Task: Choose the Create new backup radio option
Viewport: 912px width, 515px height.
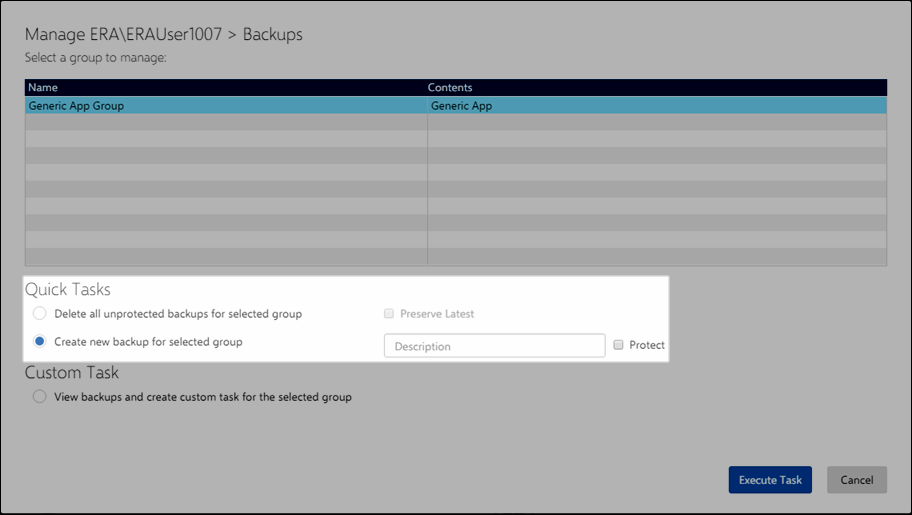Action: coord(40,342)
